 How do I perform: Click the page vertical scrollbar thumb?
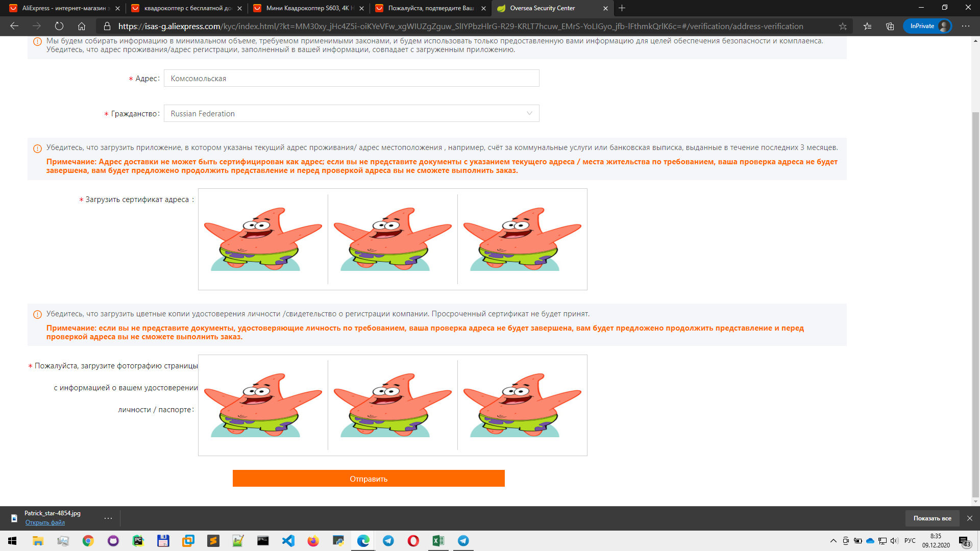click(x=975, y=304)
